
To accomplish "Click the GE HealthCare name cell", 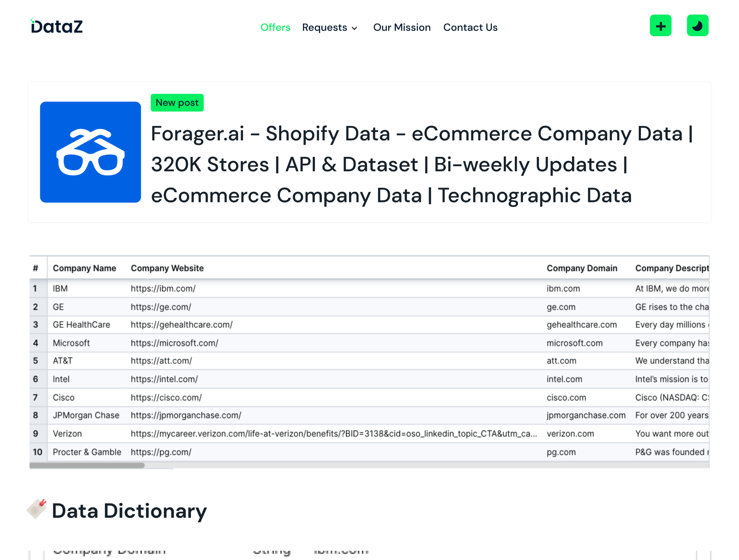I will click(82, 325).
